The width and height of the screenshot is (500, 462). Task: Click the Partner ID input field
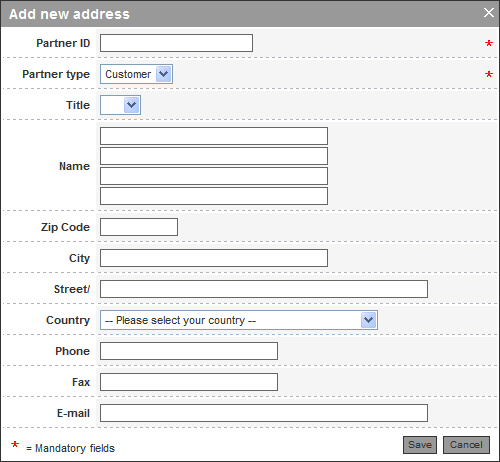[x=176, y=43]
